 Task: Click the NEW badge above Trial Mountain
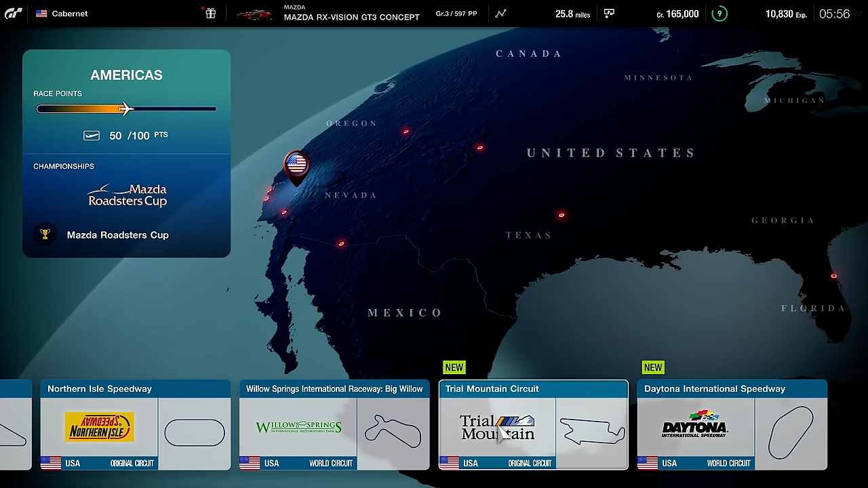(454, 367)
